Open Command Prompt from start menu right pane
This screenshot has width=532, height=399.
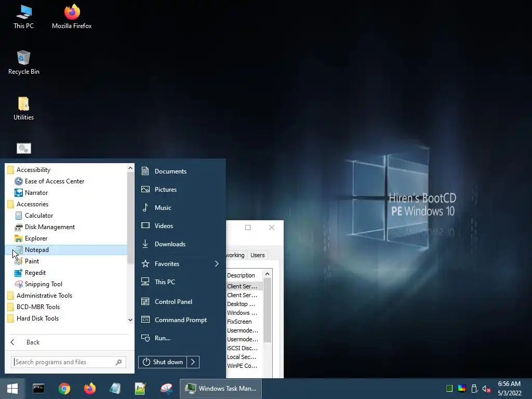174,320
